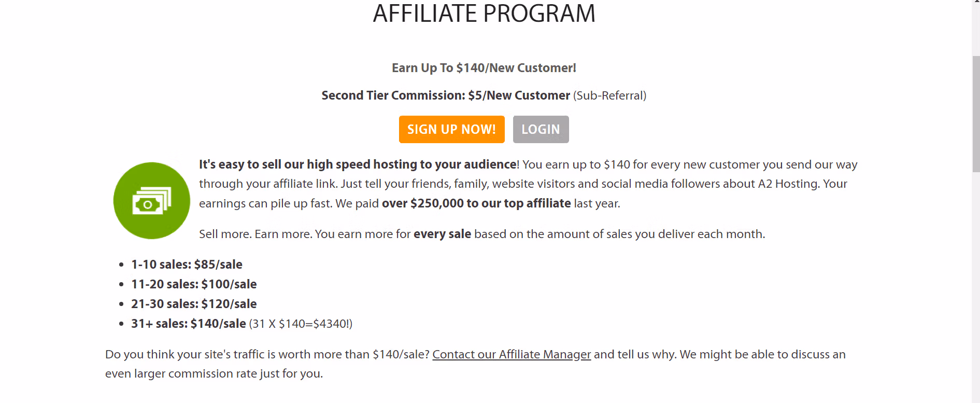Click the green money bills icon
The height and width of the screenshot is (403, 980).
tap(151, 201)
